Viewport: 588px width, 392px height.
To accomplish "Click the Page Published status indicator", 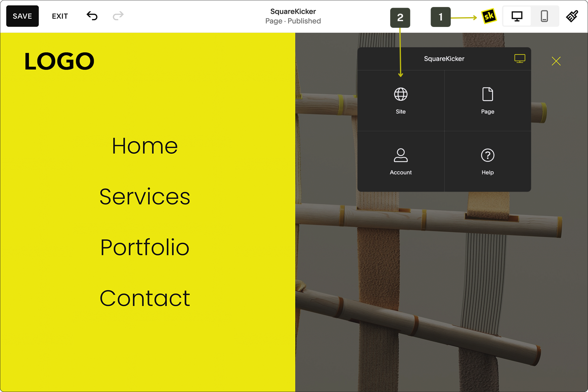I will click(294, 21).
